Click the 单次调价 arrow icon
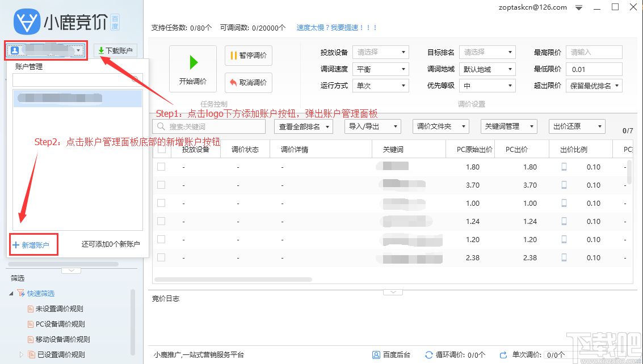The width and height of the screenshot is (643, 364). click(x=503, y=354)
